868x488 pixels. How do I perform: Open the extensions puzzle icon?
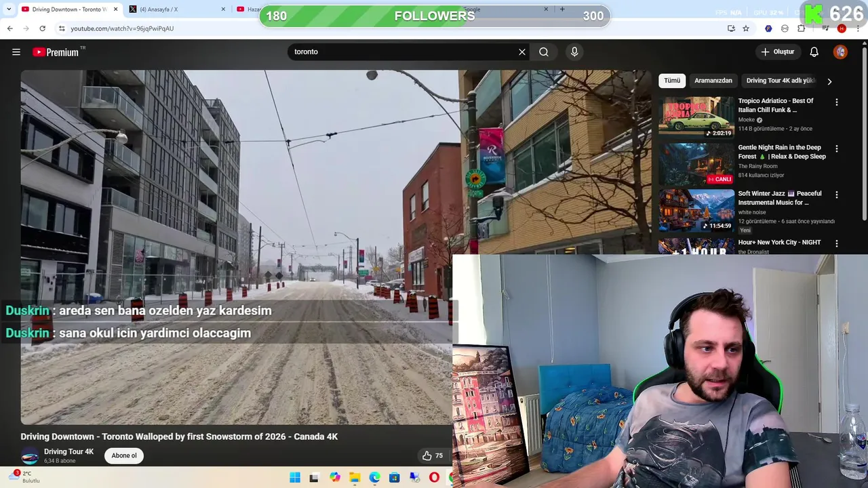802,28
